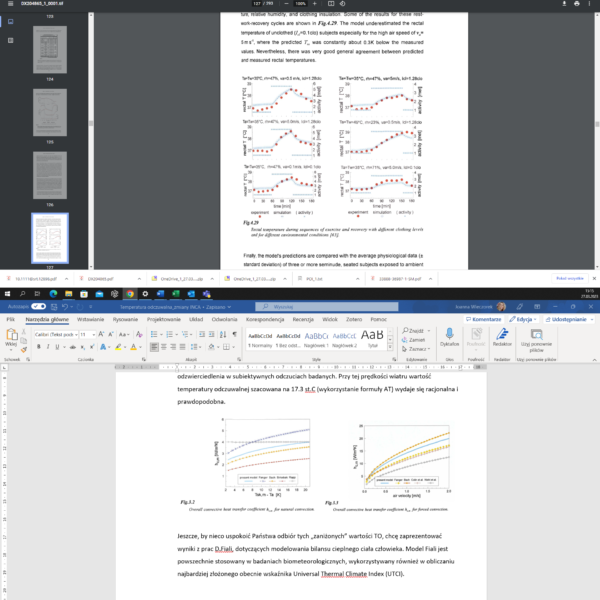This screenshot has height=600, width=600.
Task: Click the Bold formatting icon
Action: point(36,347)
